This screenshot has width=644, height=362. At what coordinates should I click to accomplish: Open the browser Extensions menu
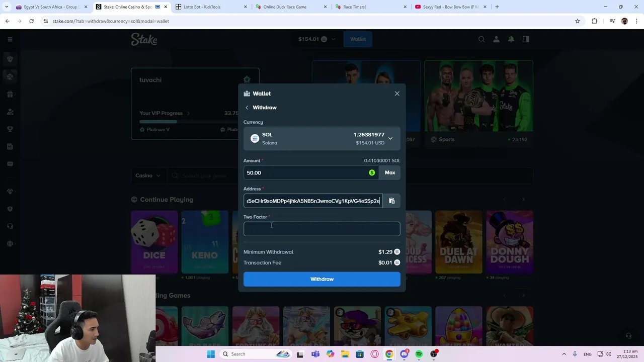click(x=595, y=21)
